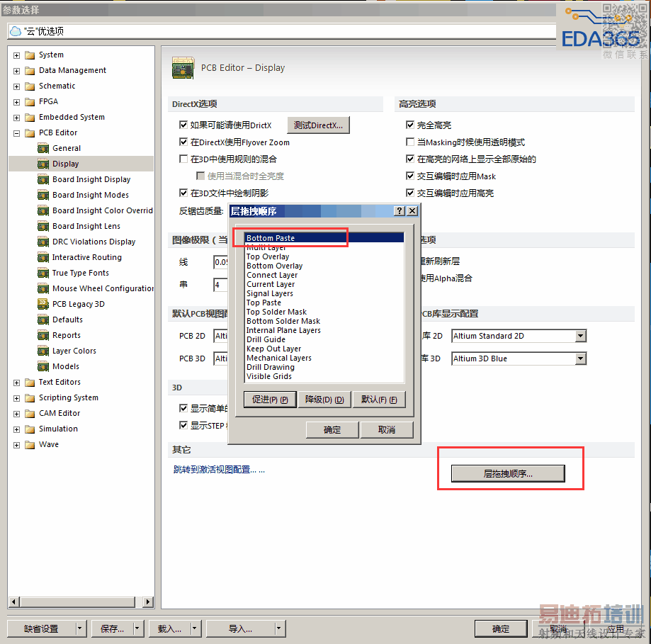651x644 pixels.
Task: Expand the Scripting System tree node
Action: [16, 398]
